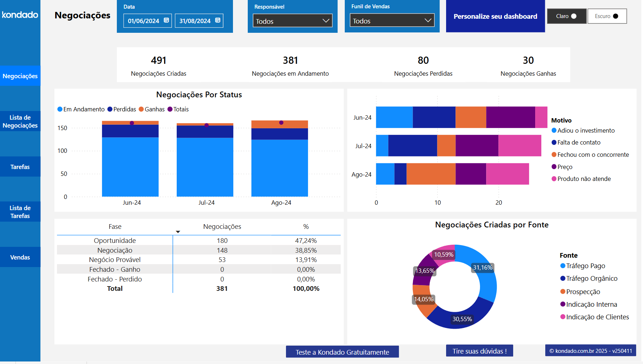Click the Totais legend dot

(x=170, y=109)
